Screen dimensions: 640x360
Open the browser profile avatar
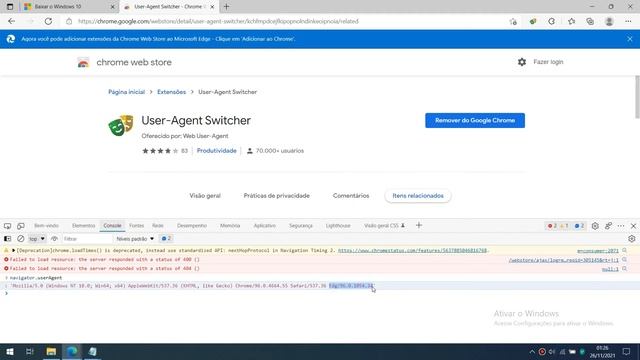[x=609, y=22]
